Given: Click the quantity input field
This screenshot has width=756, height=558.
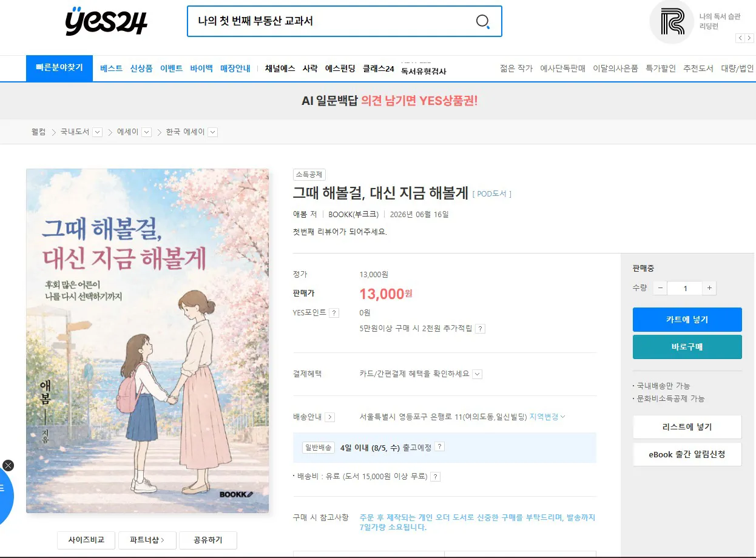Looking at the screenshot, I should (685, 288).
